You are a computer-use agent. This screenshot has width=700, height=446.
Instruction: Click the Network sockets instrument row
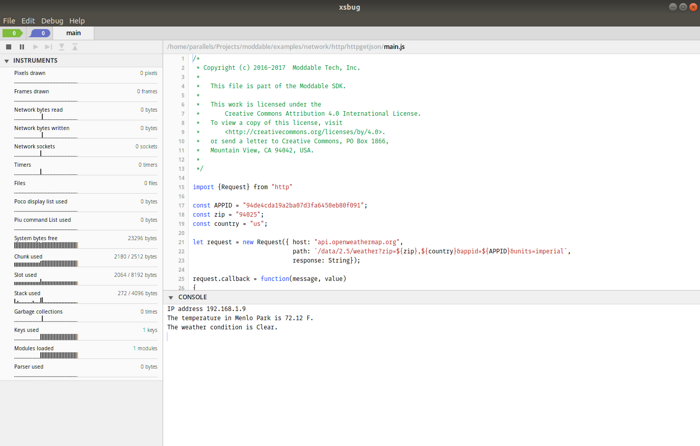(85, 149)
